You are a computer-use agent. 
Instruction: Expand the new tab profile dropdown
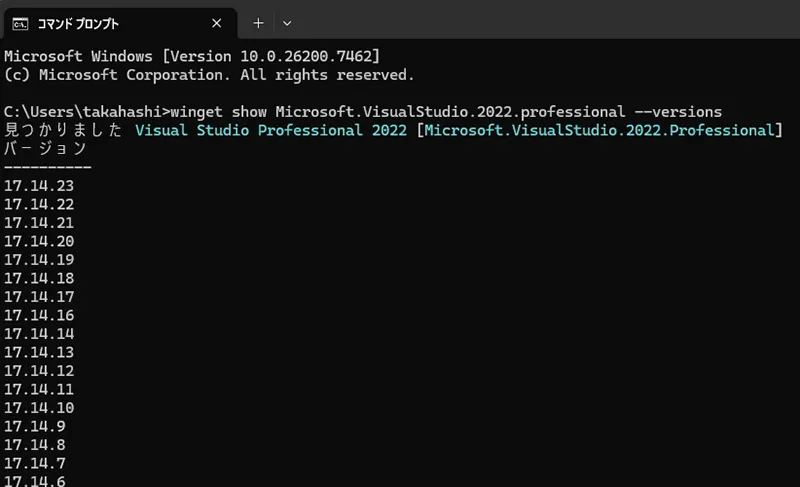(x=287, y=22)
